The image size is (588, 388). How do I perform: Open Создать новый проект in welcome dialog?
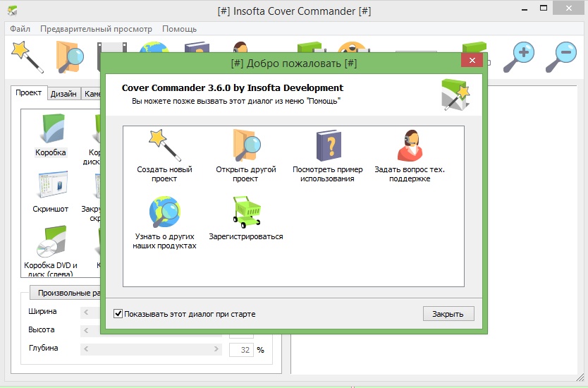pos(164,157)
